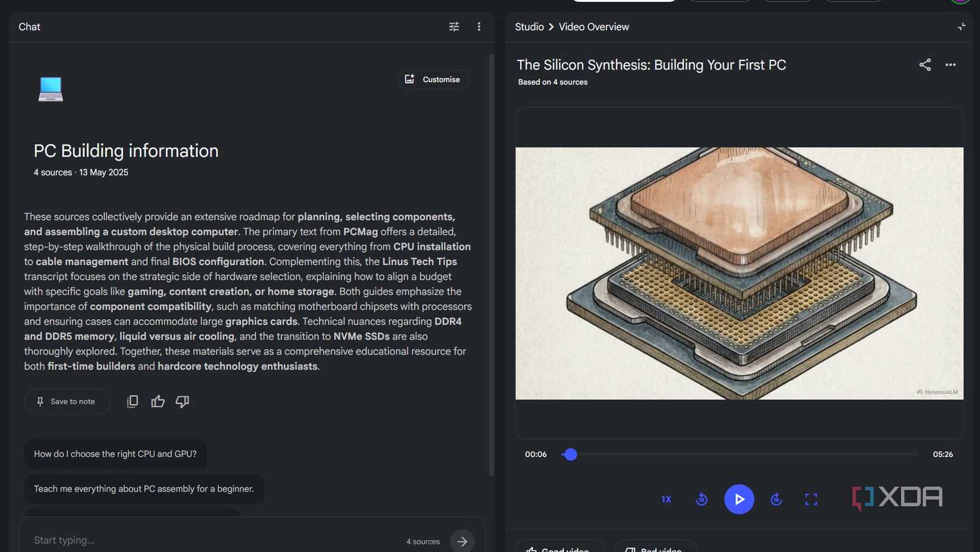Image resolution: width=980 pixels, height=552 pixels.
Task: Click the laptop emoji notebook icon
Action: click(x=50, y=89)
